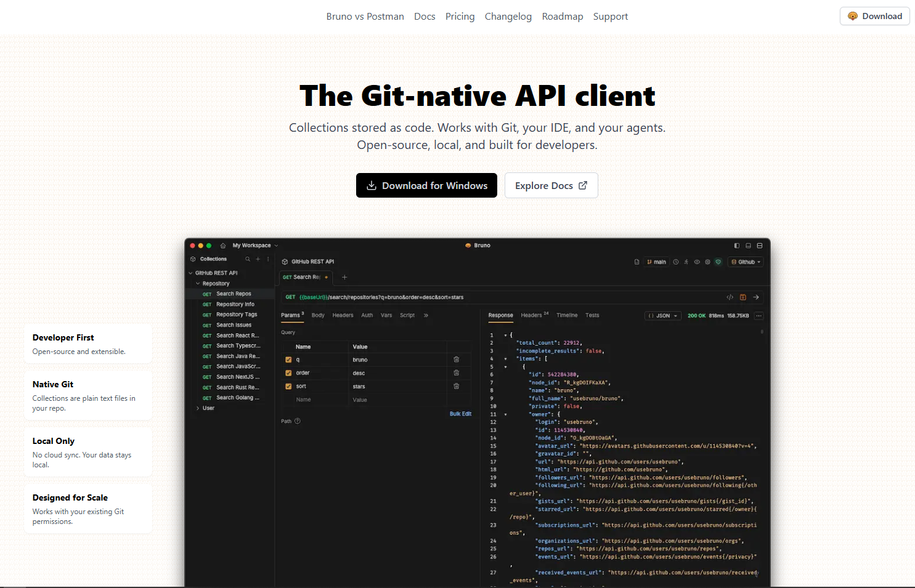Open the runner icon in the top toolbar

pos(686,262)
